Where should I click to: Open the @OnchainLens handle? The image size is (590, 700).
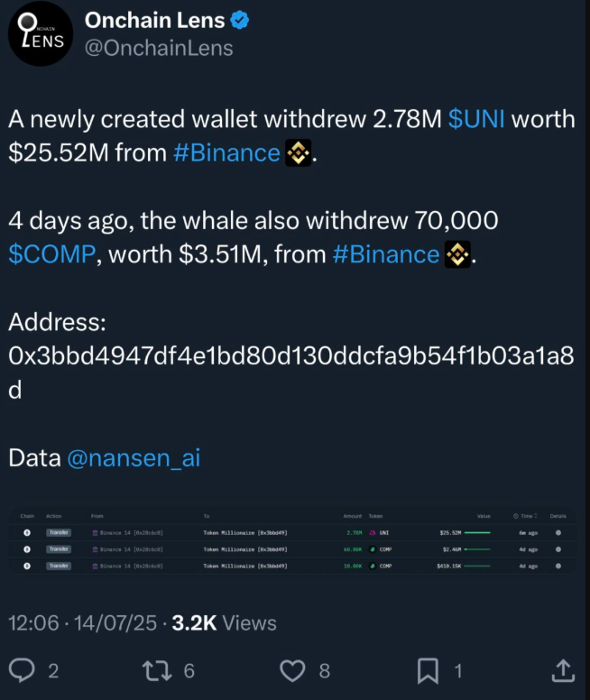coord(159,48)
